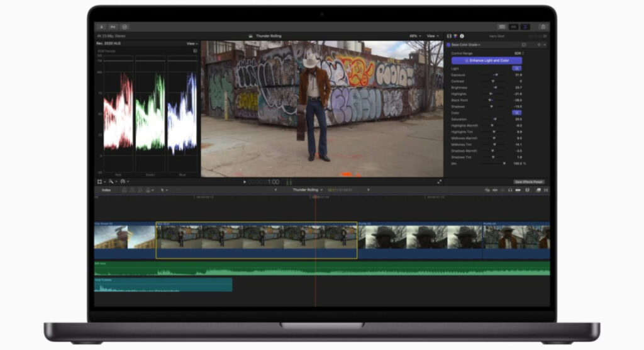Click the Mix slider handle

[504, 164]
